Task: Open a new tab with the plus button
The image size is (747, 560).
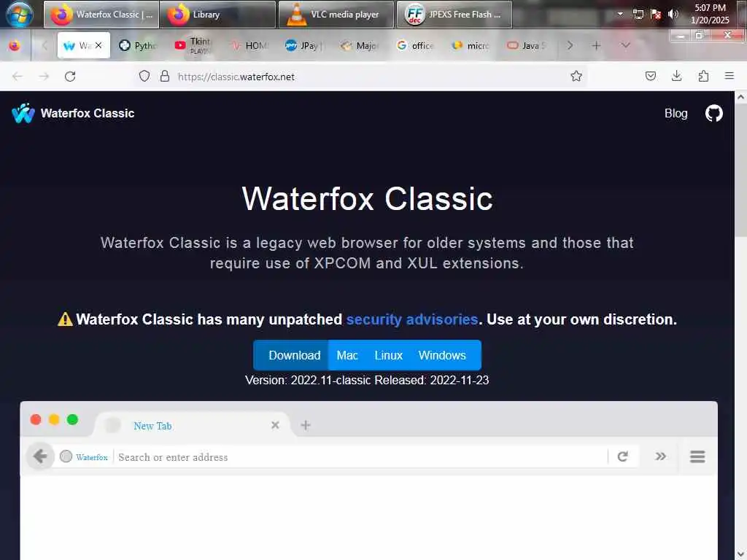Action: 596,46
